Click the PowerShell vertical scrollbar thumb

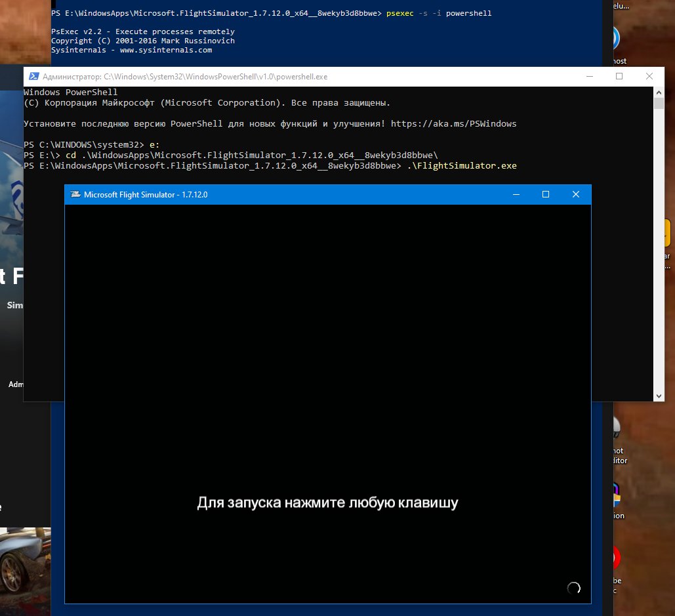[x=659, y=103]
